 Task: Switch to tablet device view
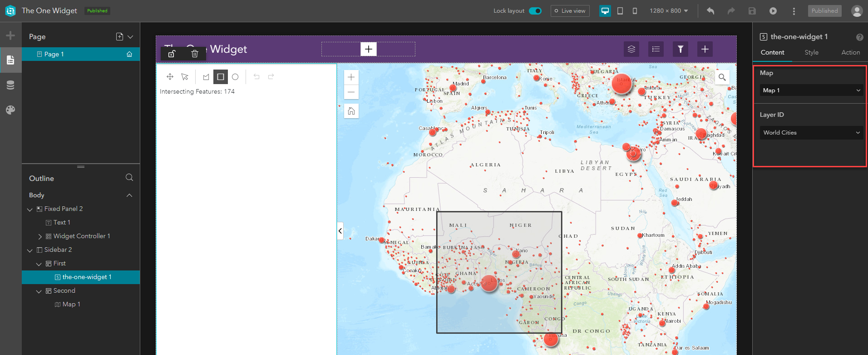pyautogui.click(x=620, y=11)
